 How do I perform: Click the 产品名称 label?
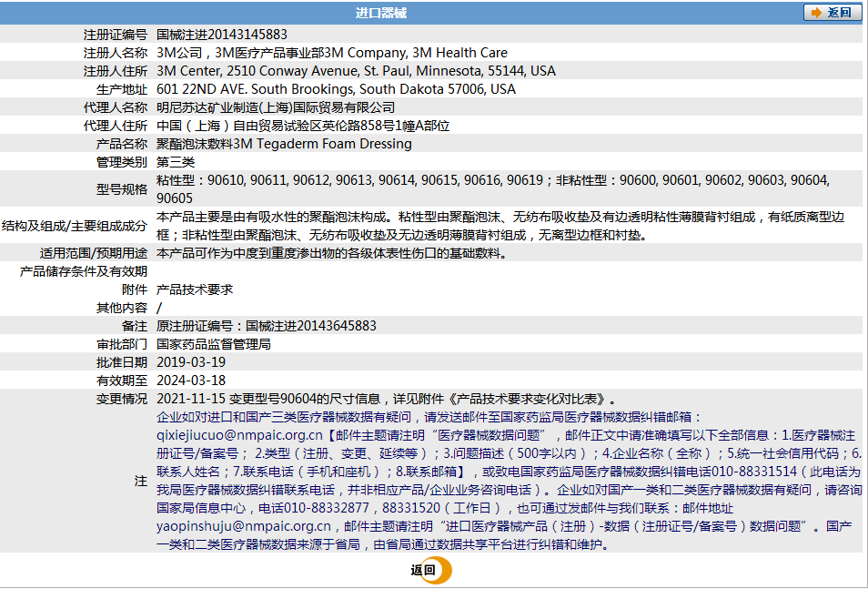122,144
